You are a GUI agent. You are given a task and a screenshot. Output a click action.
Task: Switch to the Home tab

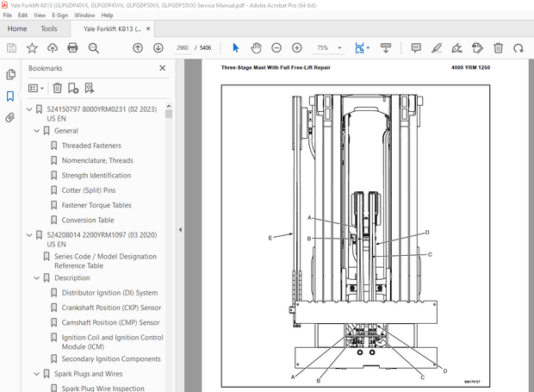tap(17, 29)
